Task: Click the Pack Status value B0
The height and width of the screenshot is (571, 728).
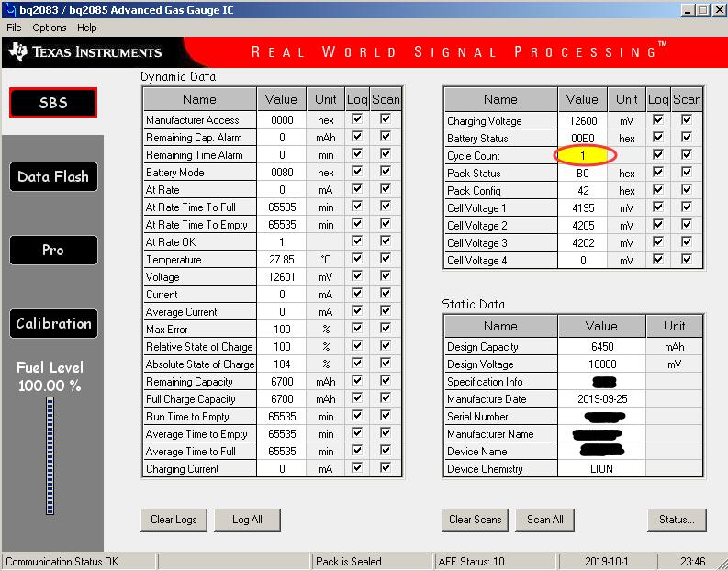Action: point(583,174)
